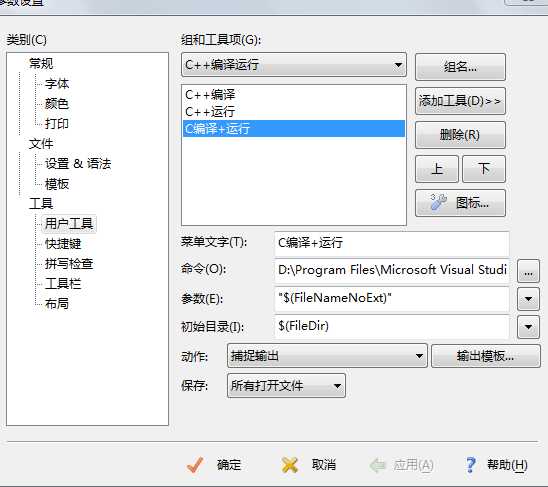Open the 组和工具项 dropdown (C++编译运行)
The image size is (548, 487).
(294, 65)
